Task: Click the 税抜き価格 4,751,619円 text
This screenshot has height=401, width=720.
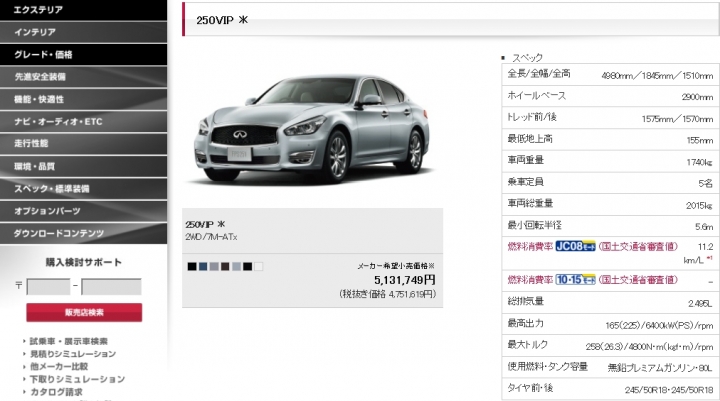Action: (x=388, y=294)
